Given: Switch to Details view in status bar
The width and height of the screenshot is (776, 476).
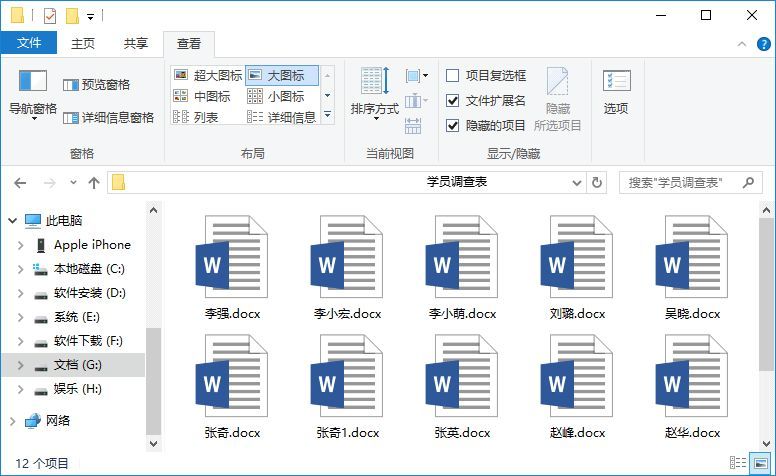Looking at the screenshot, I should point(738,463).
